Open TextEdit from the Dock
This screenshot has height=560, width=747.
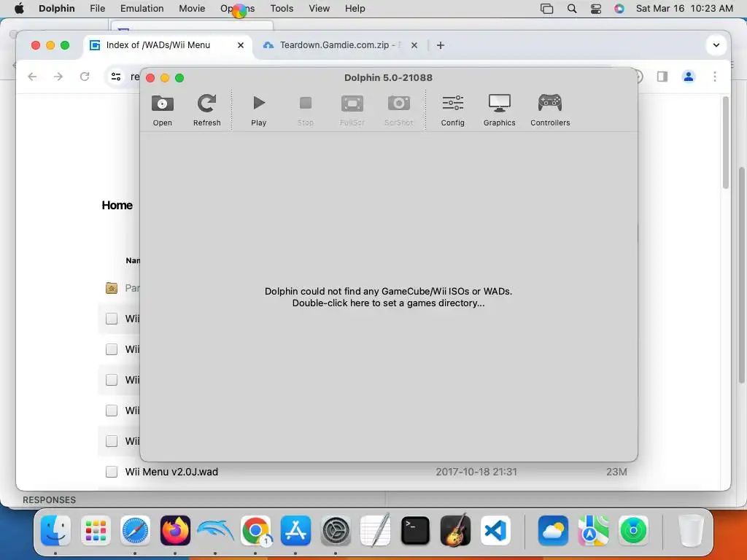pyautogui.click(x=376, y=531)
